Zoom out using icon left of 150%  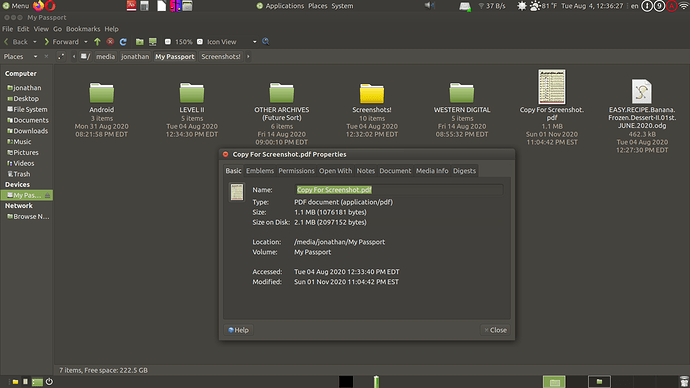(168, 42)
